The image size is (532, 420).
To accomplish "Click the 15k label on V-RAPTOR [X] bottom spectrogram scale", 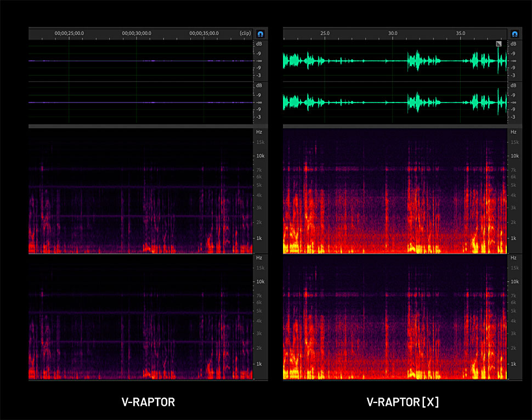I will point(514,268).
